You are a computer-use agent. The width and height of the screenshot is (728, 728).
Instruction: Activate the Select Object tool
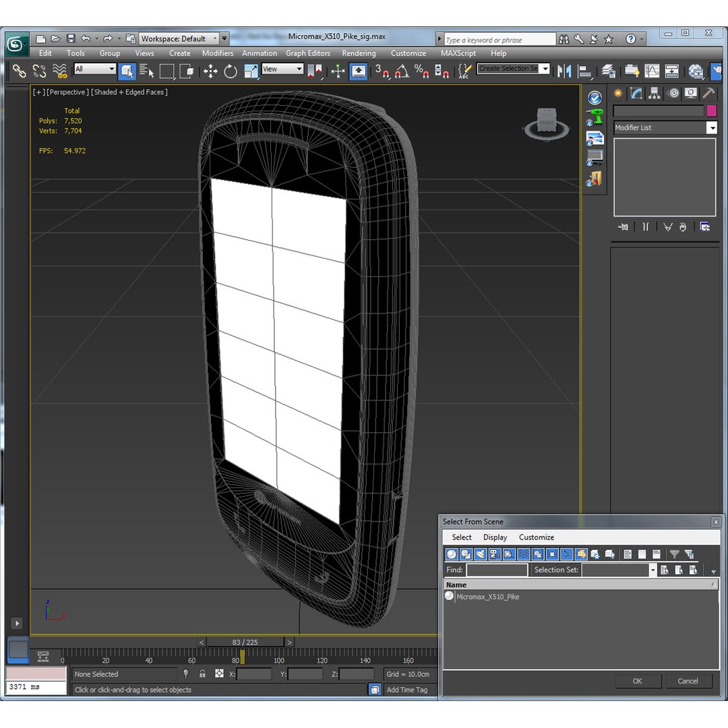(x=127, y=71)
